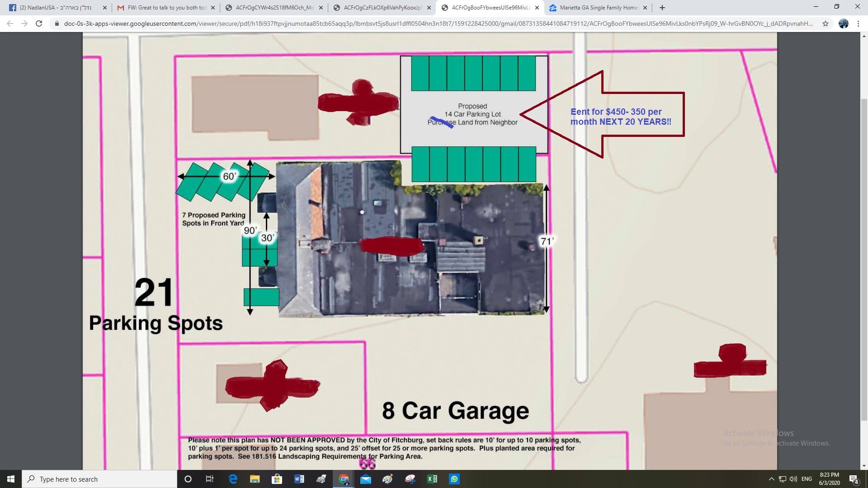This screenshot has width=868, height=488.
Task: Launch Excel from the taskbar
Action: [x=432, y=479]
